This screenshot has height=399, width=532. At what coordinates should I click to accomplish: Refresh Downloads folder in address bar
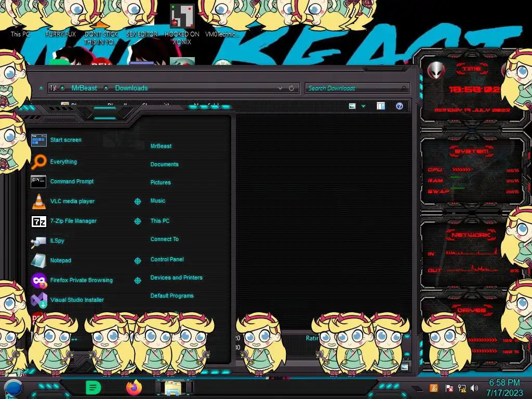tap(291, 88)
